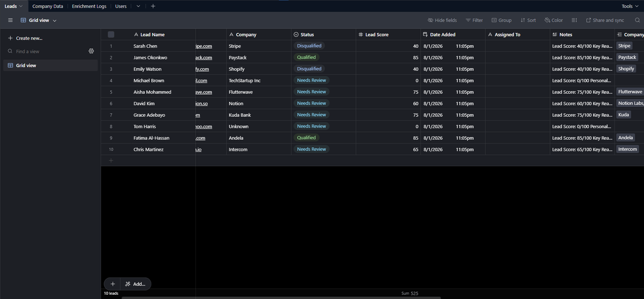Click the TechStartup Inc company cell
The width and height of the screenshot is (644, 299).
point(259,80)
